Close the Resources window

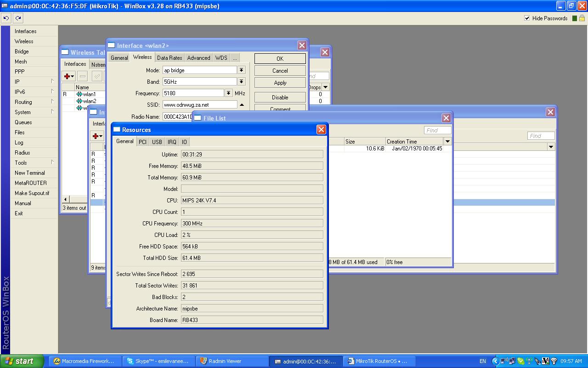[321, 130]
